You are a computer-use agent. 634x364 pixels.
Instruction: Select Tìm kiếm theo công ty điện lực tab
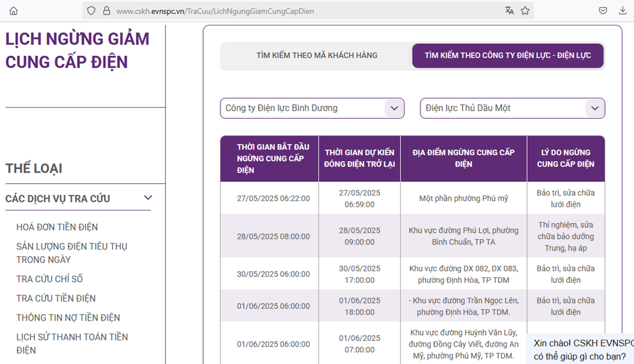(507, 56)
